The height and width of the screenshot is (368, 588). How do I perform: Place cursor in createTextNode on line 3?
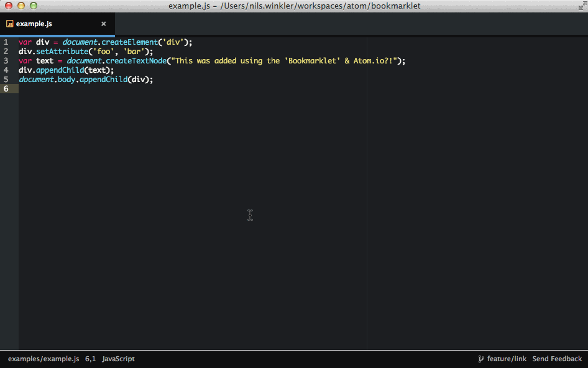pos(136,61)
